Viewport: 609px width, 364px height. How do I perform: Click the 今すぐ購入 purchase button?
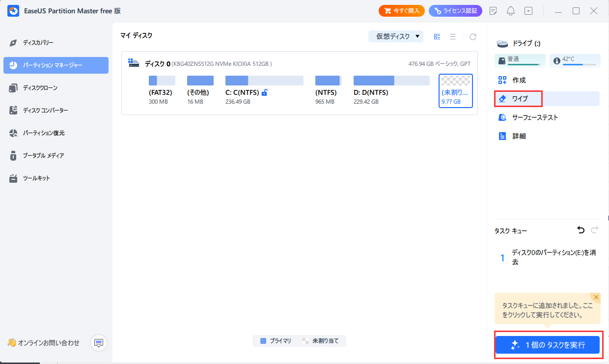point(402,11)
